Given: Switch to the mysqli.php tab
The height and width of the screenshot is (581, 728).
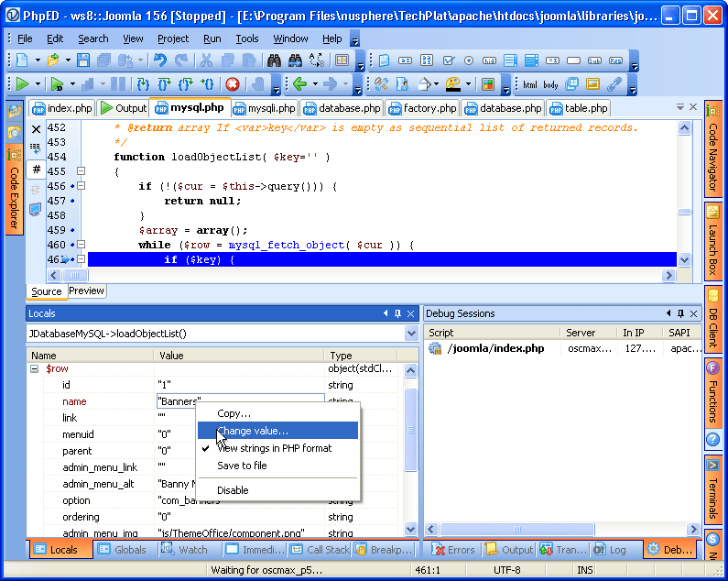Looking at the screenshot, I should (x=264, y=108).
